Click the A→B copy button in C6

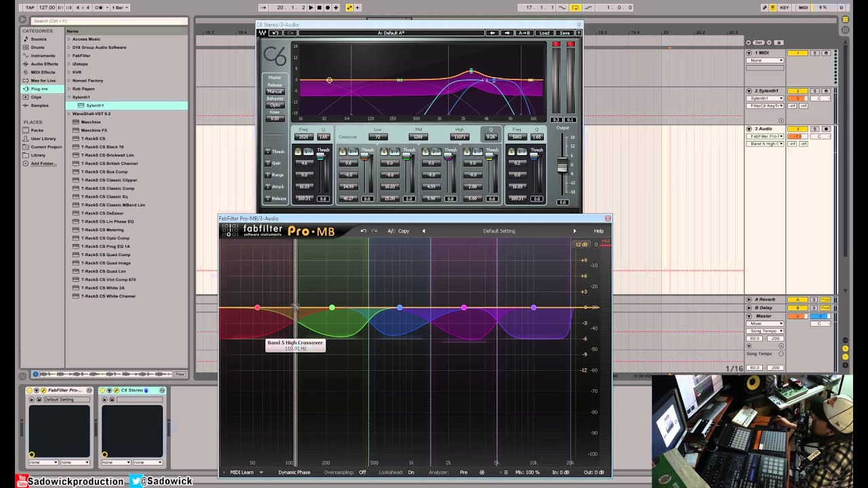pos(525,33)
